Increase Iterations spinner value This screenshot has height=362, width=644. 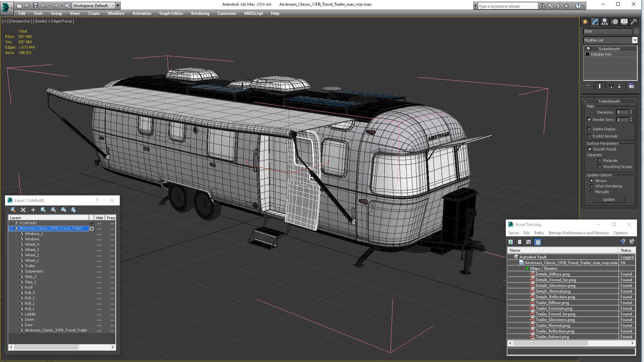(x=631, y=111)
